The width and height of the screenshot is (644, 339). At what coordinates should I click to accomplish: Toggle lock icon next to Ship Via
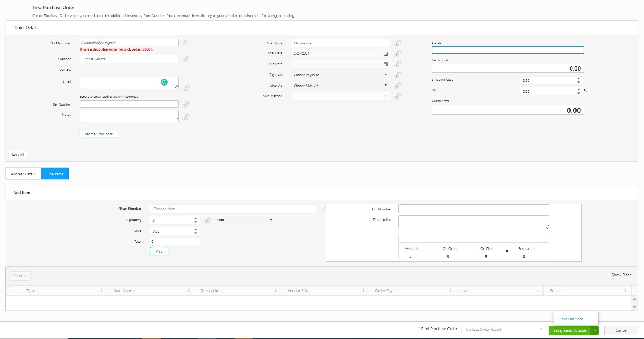tap(397, 86)
